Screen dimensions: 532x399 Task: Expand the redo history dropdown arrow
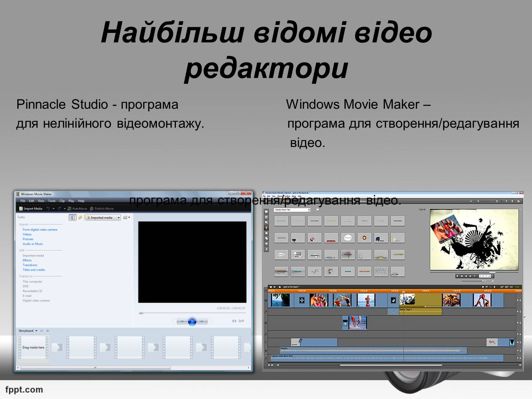point(65,208)
